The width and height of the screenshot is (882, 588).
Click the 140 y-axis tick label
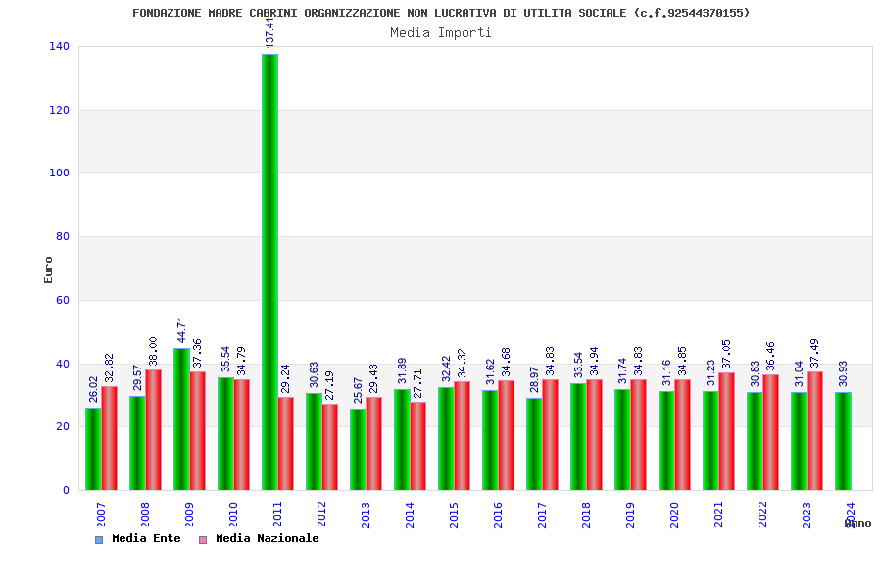(x=59, y=47)
